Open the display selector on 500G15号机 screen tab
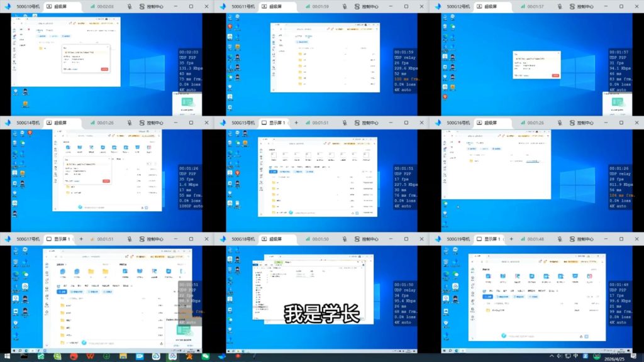The height and width of the screenshot is (362, 644). pos(289,123)
